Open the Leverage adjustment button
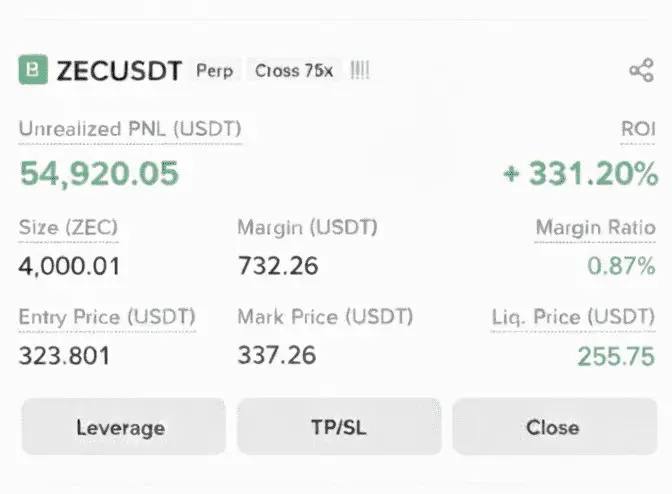This screenshot has width=672, height=494. 123,427
